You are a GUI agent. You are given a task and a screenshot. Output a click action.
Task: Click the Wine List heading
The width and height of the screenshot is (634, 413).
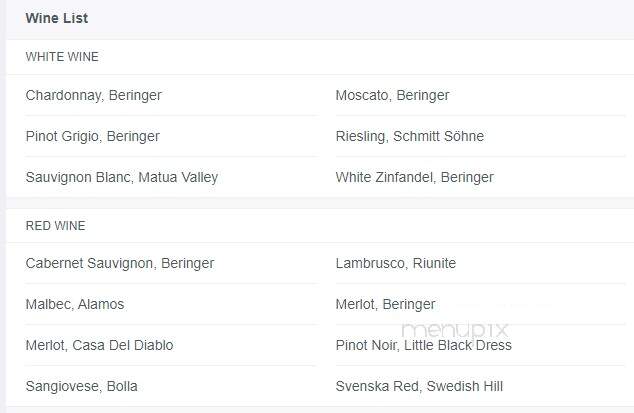(57, 18)
